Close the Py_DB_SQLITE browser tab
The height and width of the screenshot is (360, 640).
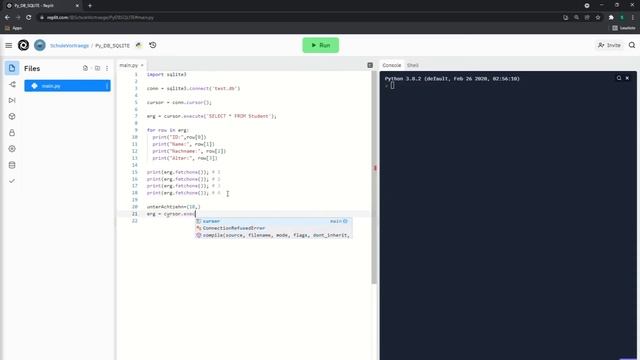77,6
